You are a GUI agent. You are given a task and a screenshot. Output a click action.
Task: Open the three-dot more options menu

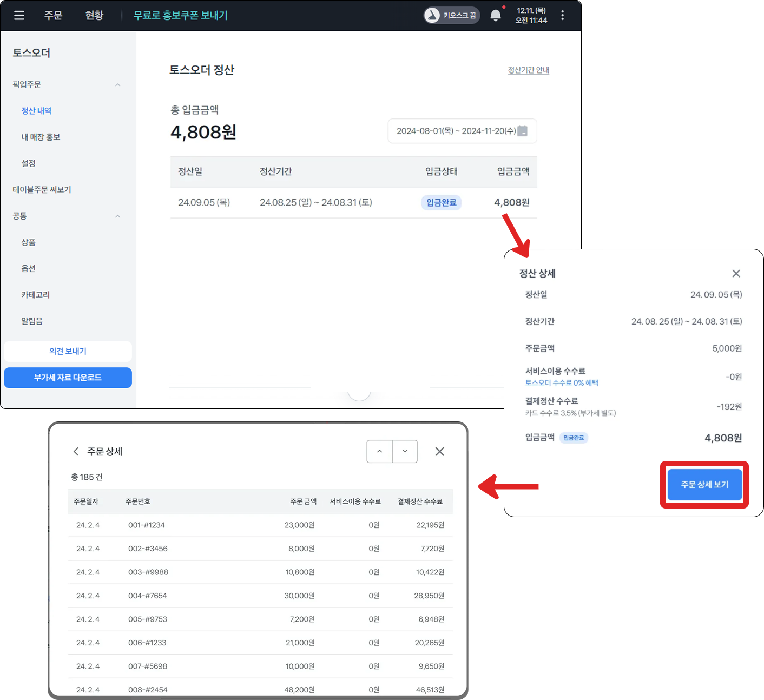(x=563, y=15)
